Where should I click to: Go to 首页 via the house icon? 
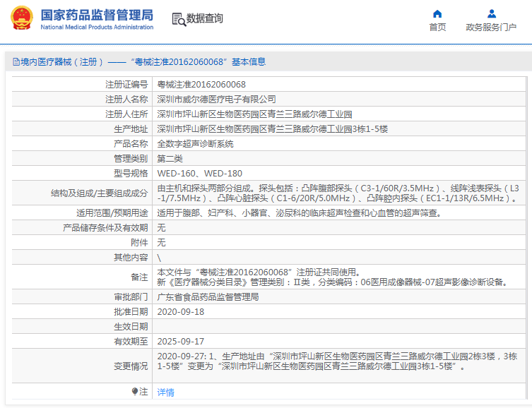pos(437,14)
